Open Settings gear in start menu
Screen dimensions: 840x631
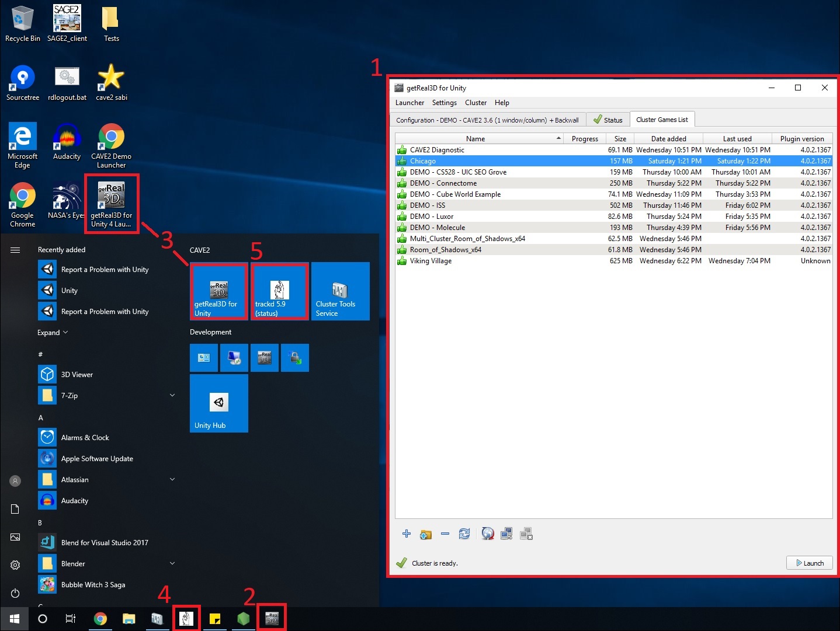[15, 565]
